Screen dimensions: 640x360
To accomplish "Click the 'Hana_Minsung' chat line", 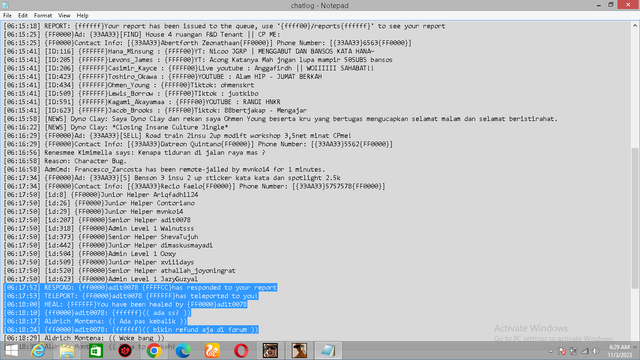I will pyautogui.click(x=189, y=51).
